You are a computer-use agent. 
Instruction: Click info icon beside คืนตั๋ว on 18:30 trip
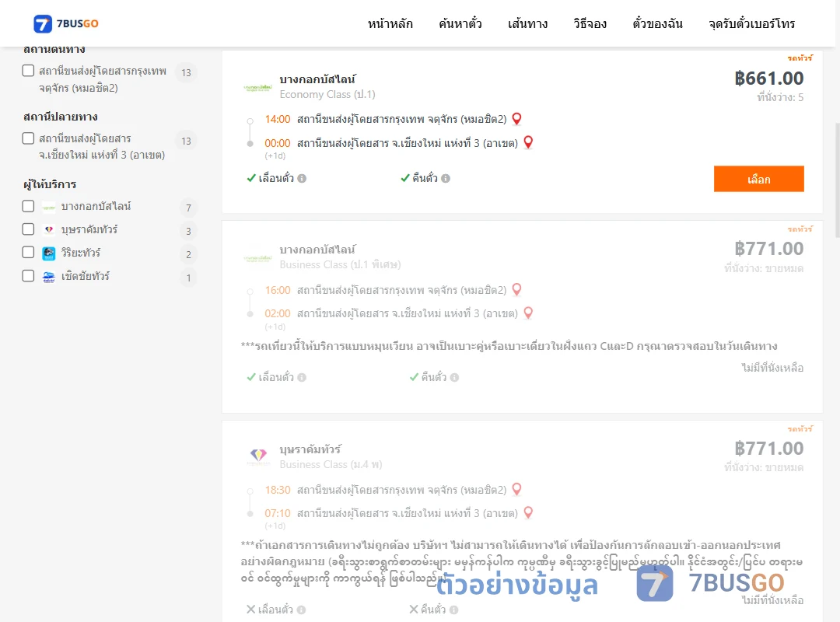click(454, 610)
